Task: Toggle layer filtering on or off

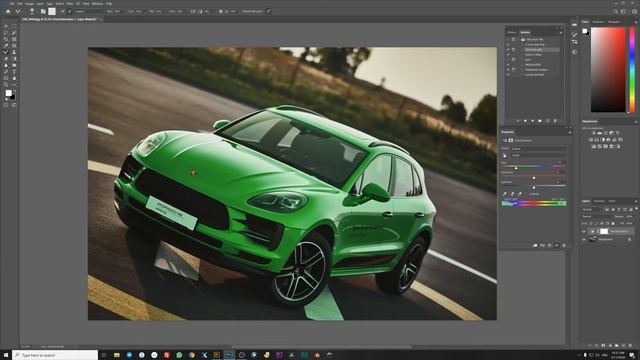Action: (x=636, y=209)
